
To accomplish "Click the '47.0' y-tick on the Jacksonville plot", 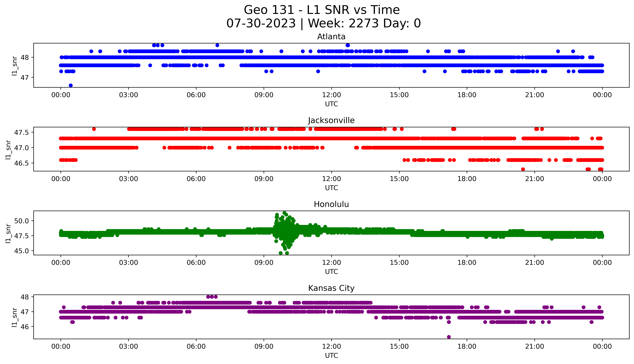I will point(21,148).
